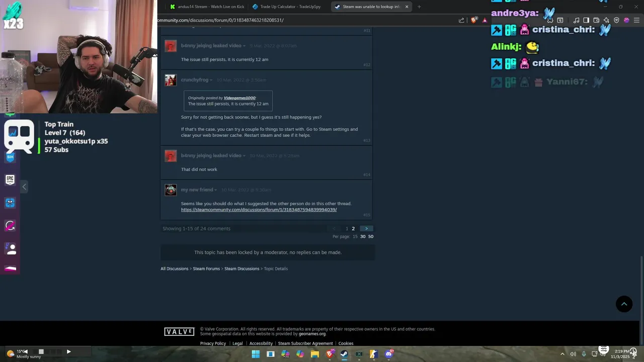Open Steam from taskbar
The width and height of the screenshot is (644, 362).
344,354
